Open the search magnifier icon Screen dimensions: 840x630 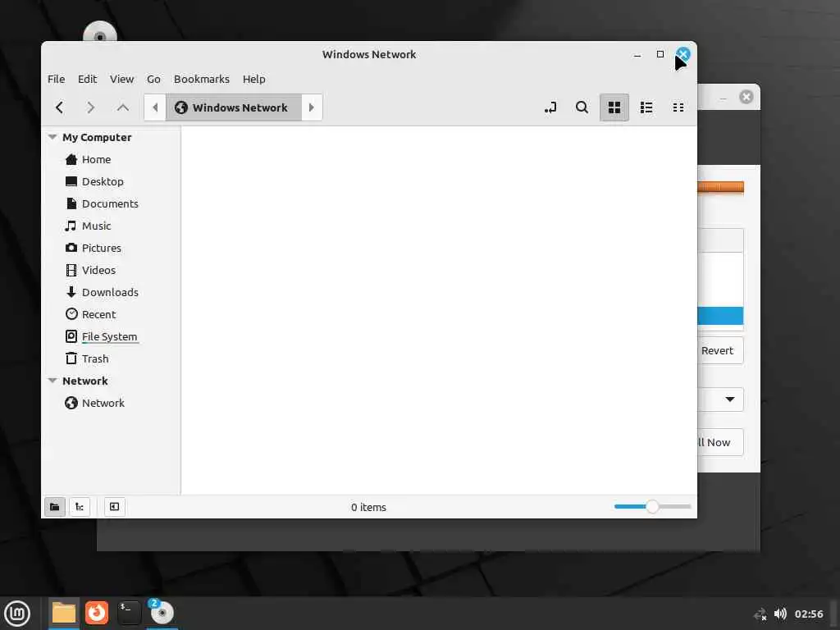coord(582,107)
